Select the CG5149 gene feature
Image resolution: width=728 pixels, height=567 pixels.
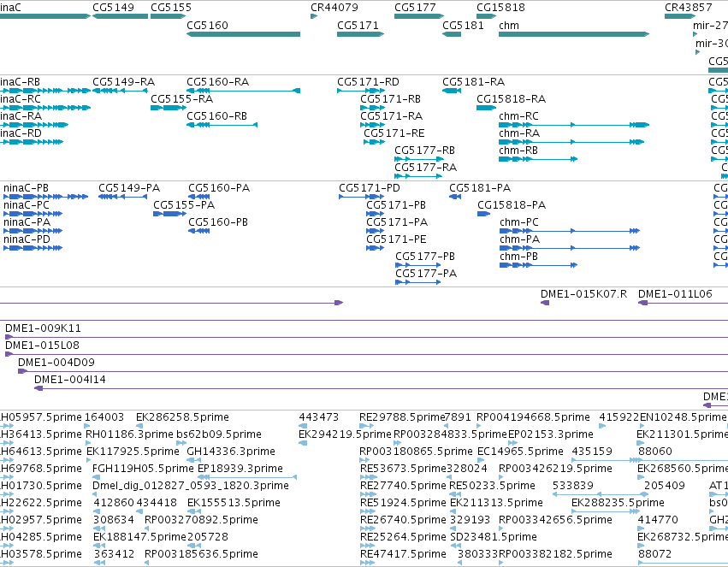point(121,16)
